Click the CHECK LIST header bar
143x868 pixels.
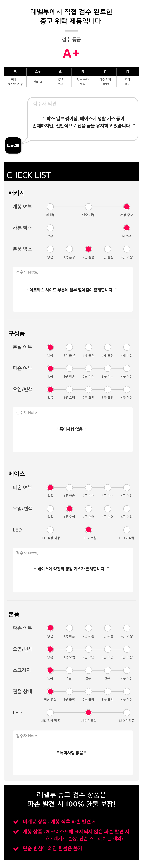[x=71, y=171]
